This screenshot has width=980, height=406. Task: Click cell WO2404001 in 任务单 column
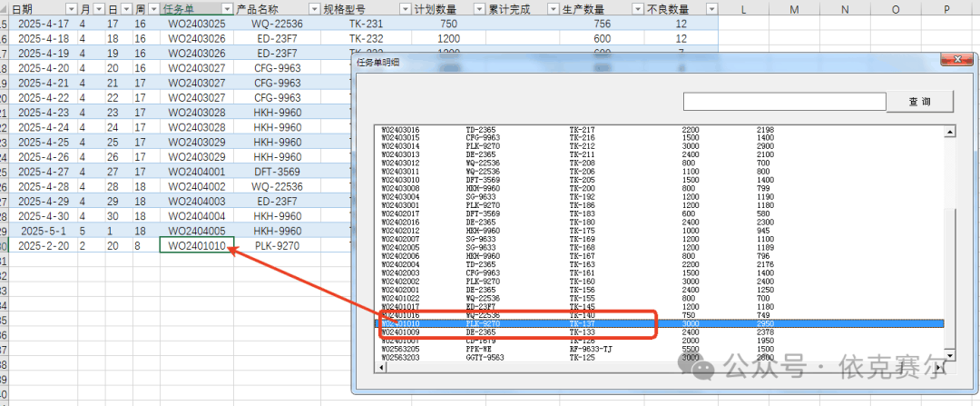[x=196, y=171]
